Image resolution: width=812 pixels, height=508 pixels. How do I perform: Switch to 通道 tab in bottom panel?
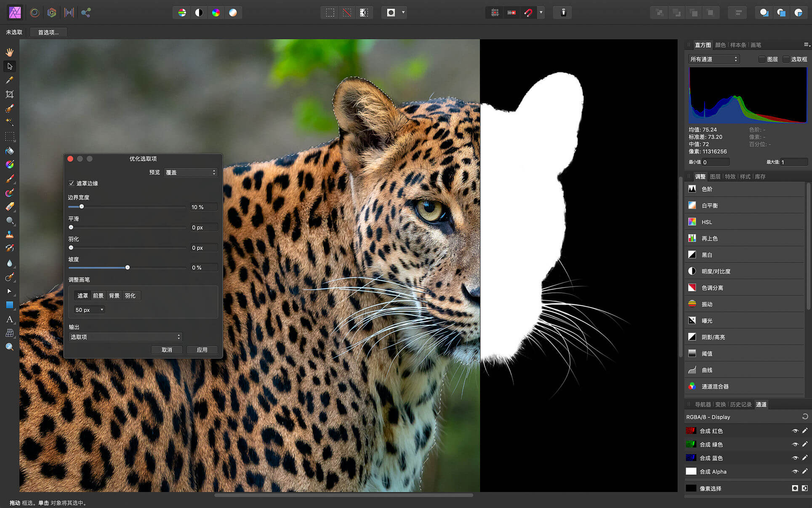761,404
